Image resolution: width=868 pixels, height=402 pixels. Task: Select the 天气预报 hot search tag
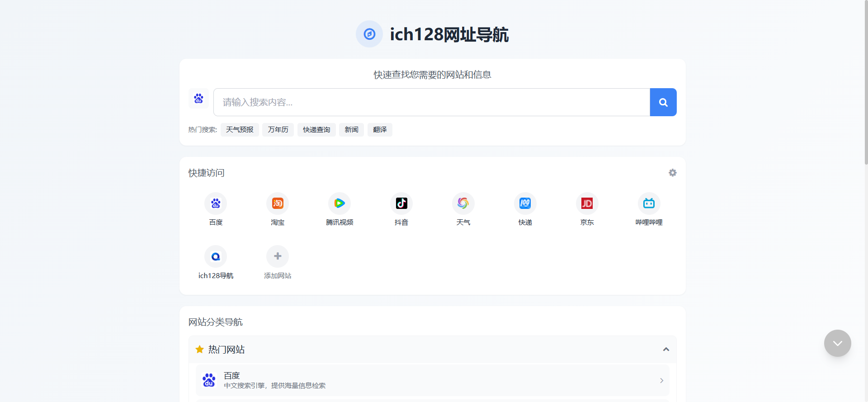pos(240,130)
